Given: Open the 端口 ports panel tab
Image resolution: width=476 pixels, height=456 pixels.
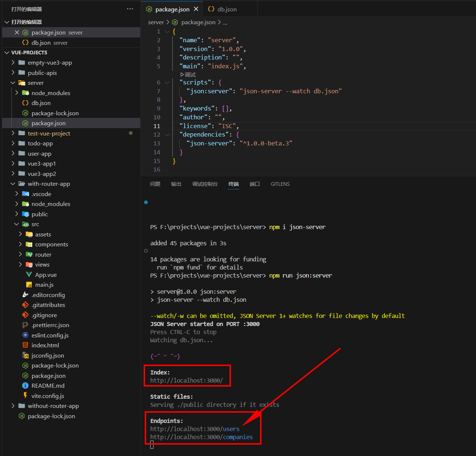Looking at the screenshot, I should coord(255,184).
